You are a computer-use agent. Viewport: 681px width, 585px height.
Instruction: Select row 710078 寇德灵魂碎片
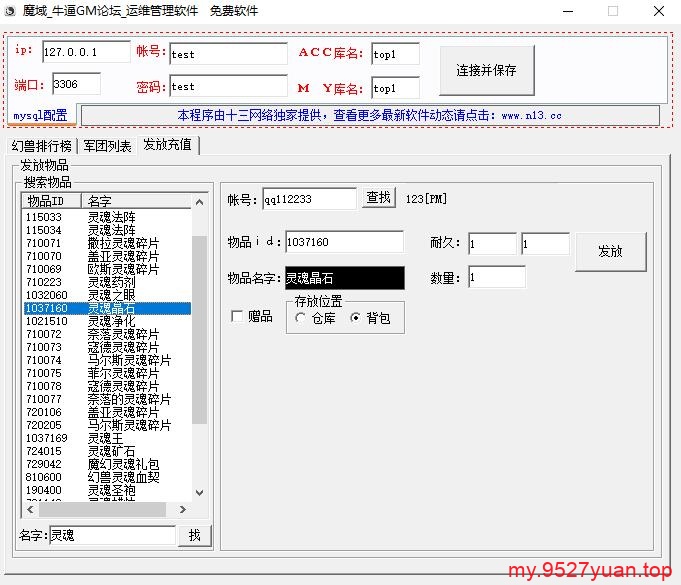pos(107,387)
